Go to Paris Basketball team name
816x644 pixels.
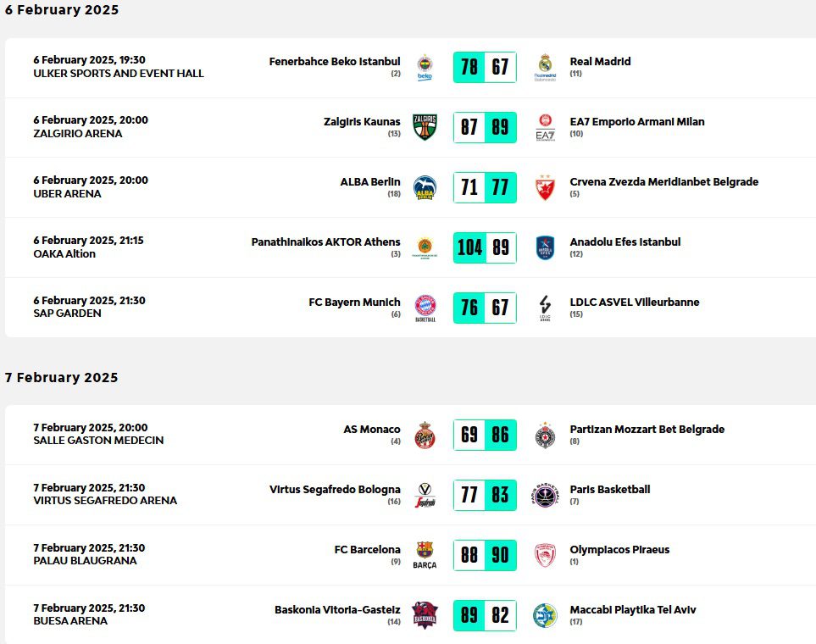610,490
